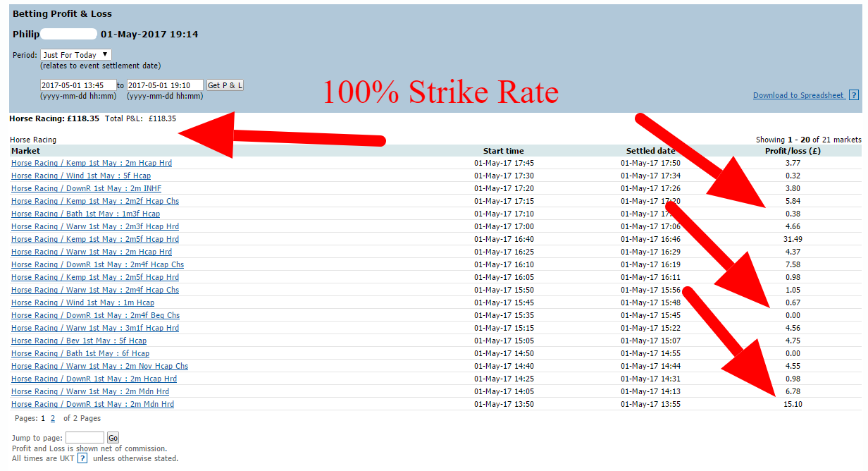Open DownR 1st May 2m4f Hcap Chs market

97,264
